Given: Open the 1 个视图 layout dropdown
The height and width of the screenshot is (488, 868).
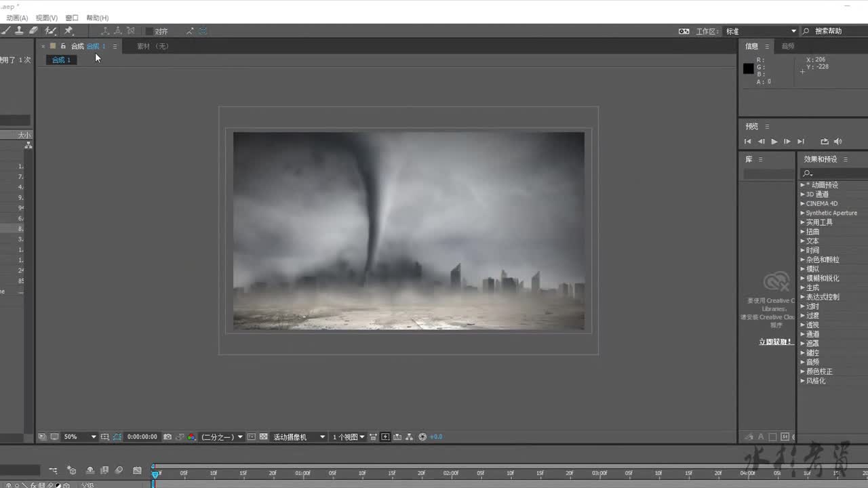Looking at the screenshot, I should pyautogui.click(x=349, y=437).
